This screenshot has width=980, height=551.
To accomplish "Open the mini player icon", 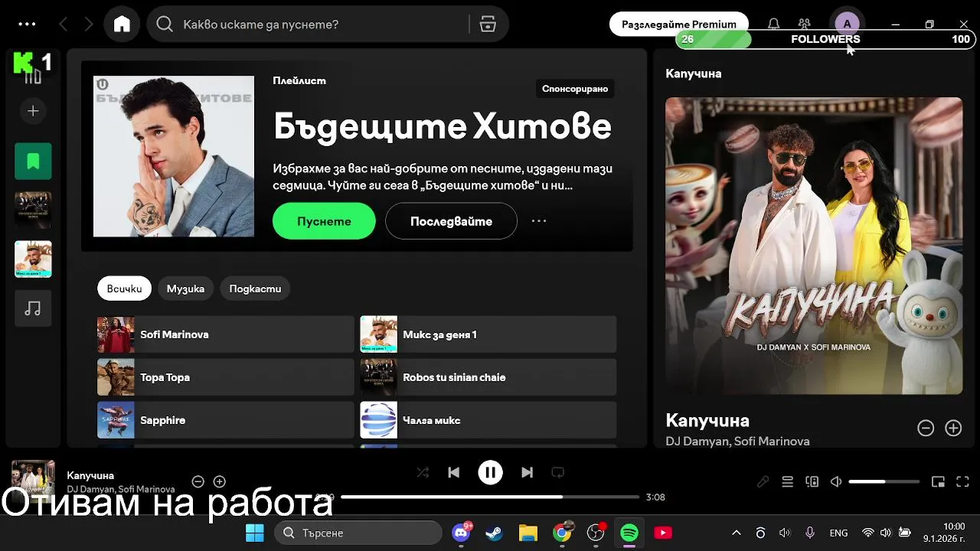I will [x=938, y=481].
